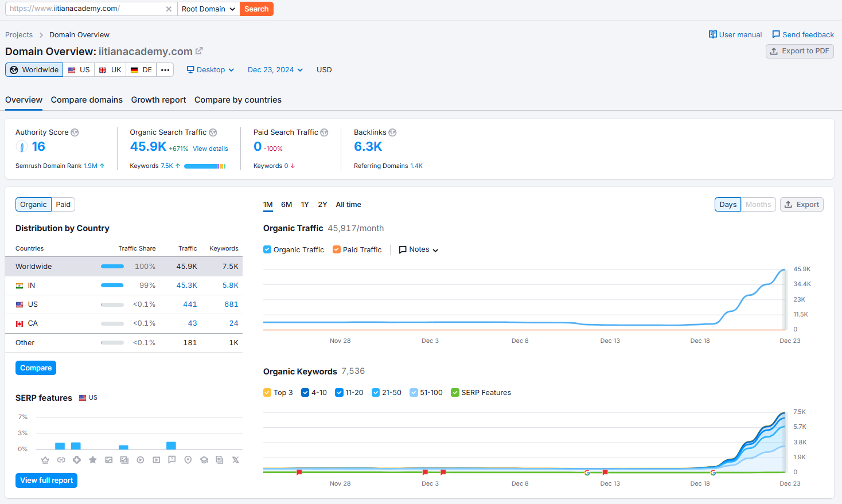This screenshot has width=842, height=504.
Task: Click the keywords position distribution bar
Action: (x=204, y=166)
